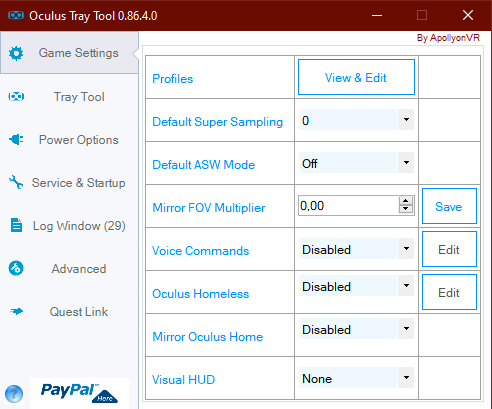492x409 pixels.
Task: Click the View & Edit profiles button
Action: (356, 77)
